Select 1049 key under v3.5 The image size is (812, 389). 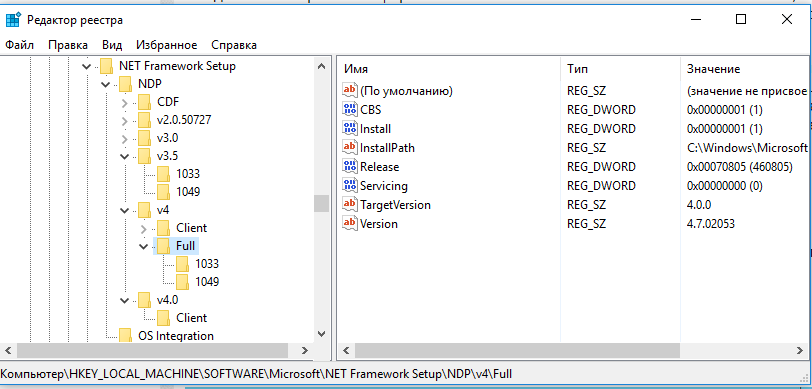(x=187, y=192)
